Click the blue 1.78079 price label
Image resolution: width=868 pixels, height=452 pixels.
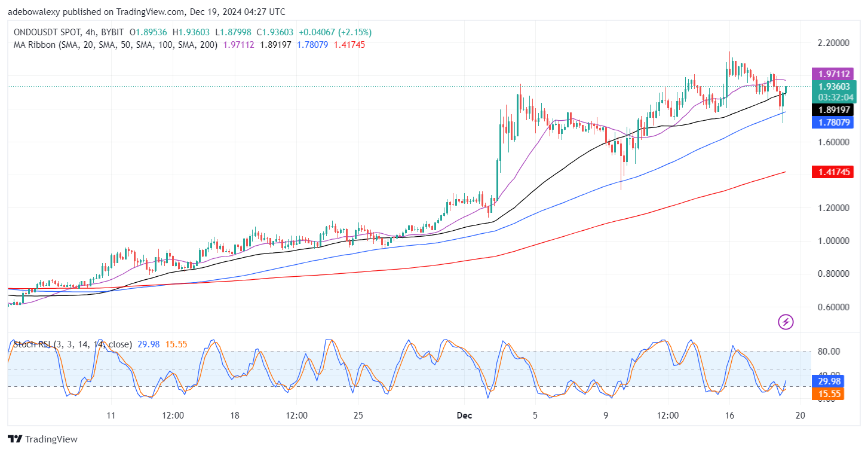(x=834, y=122)
